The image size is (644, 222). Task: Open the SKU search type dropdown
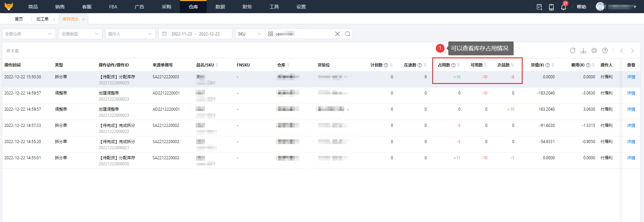pyautogui.click(x=250, y=34)
